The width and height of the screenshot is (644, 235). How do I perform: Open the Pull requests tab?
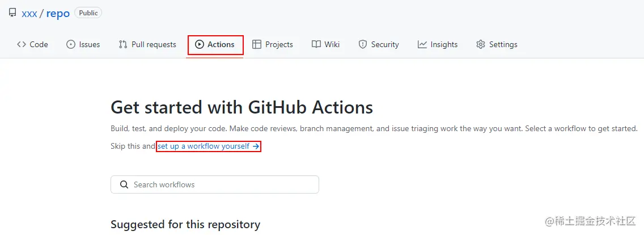click(x=147, y=44)
